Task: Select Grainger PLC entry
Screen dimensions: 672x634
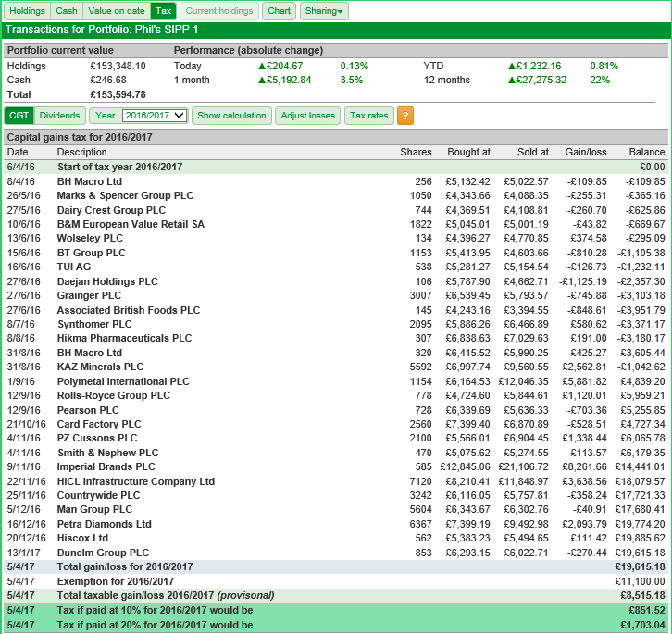Action: coord(336,295)
